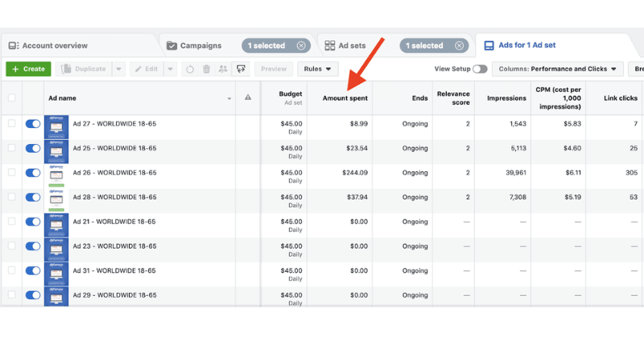This screenshot has width=644, height=362.
Task: Open Ad name column sort arrow
Action: click(x=229, y=98)
